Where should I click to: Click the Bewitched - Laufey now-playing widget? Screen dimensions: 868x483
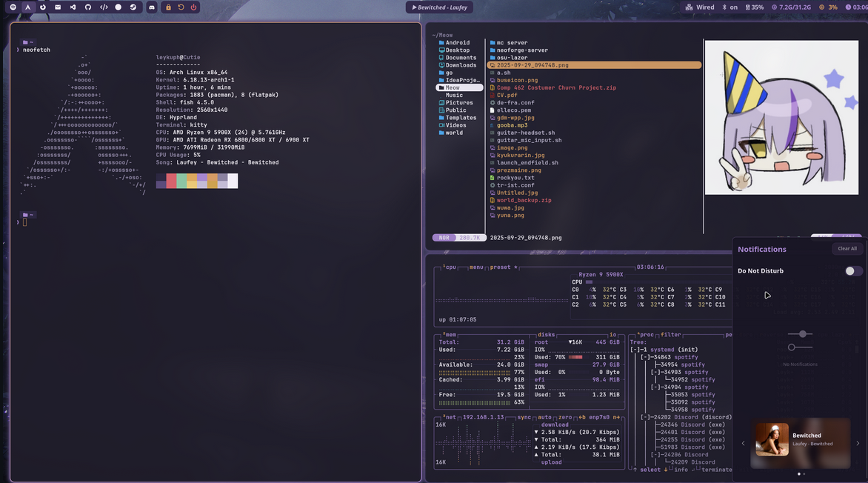click(439, 7)
